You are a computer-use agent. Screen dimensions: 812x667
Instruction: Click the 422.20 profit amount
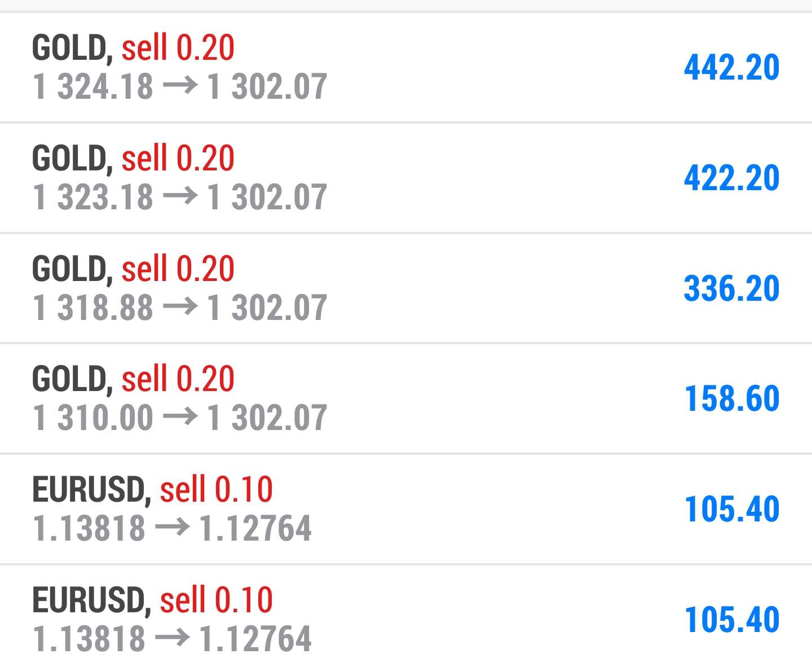[731, 178]
